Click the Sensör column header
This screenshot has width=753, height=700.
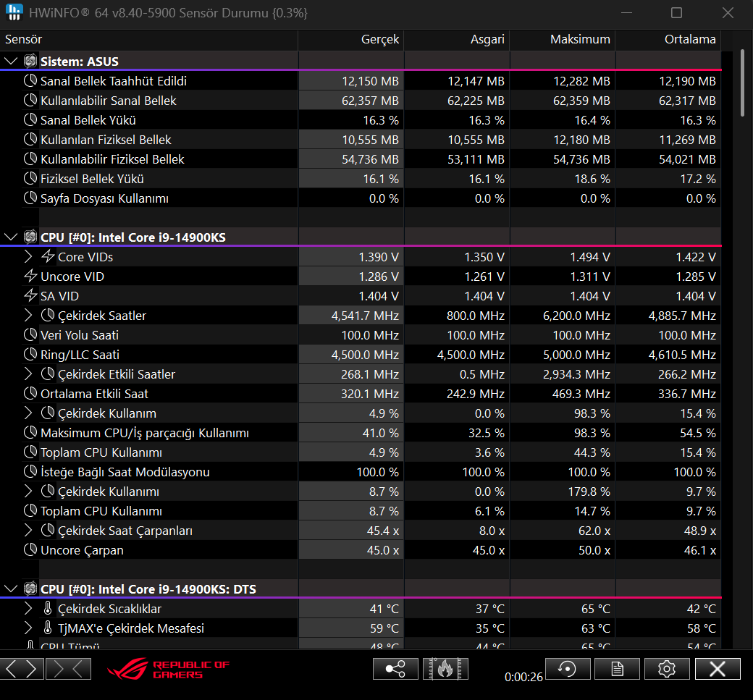149,39
